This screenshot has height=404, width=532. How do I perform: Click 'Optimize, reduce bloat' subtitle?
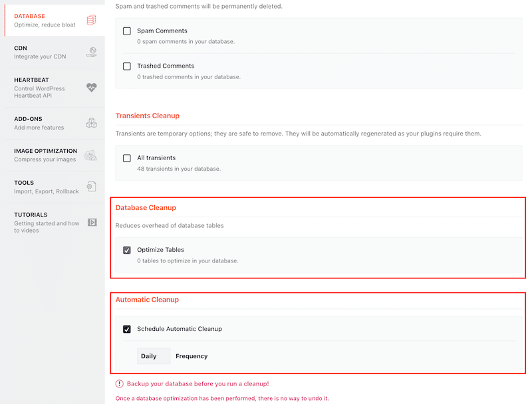point(45,25)
